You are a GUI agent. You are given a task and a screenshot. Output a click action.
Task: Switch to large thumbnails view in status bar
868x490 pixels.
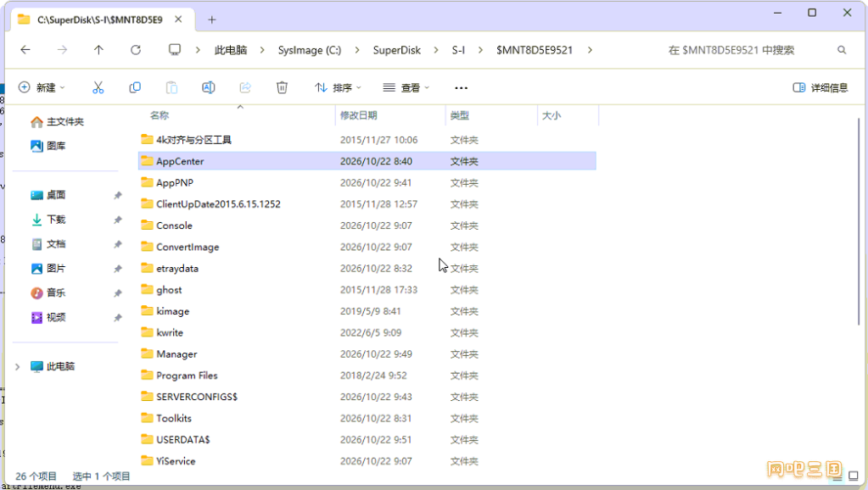coord(853,476)
